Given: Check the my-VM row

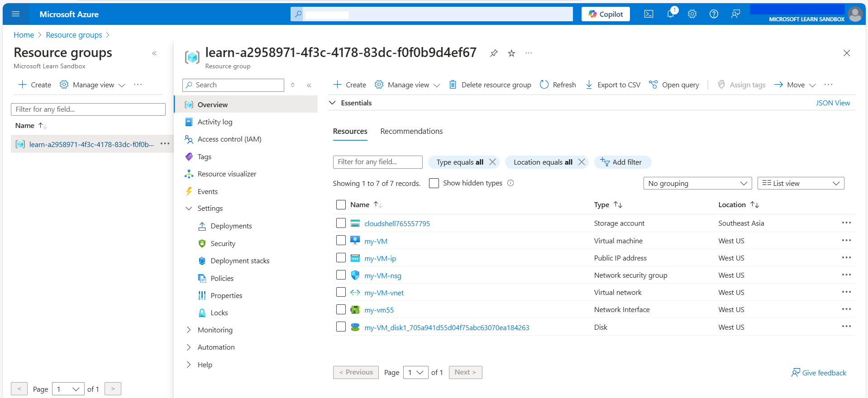Looking at the screenshot, I should click(341, 241).
